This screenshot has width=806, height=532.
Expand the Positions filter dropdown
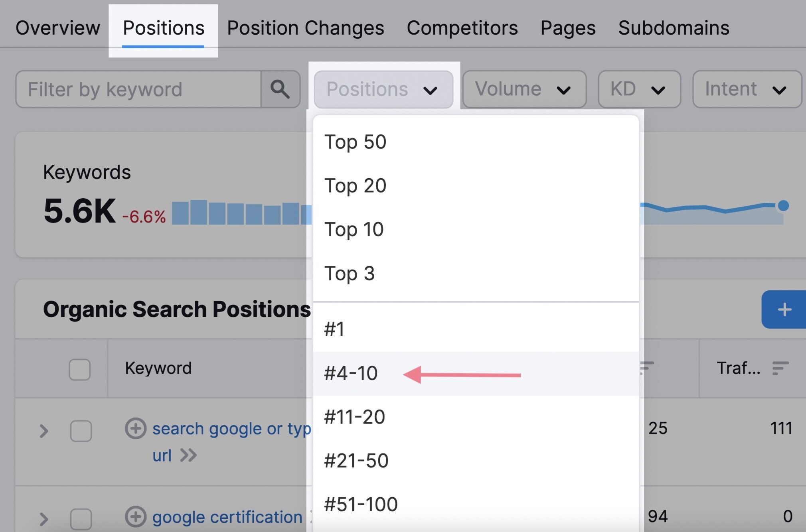click(383, 89)
